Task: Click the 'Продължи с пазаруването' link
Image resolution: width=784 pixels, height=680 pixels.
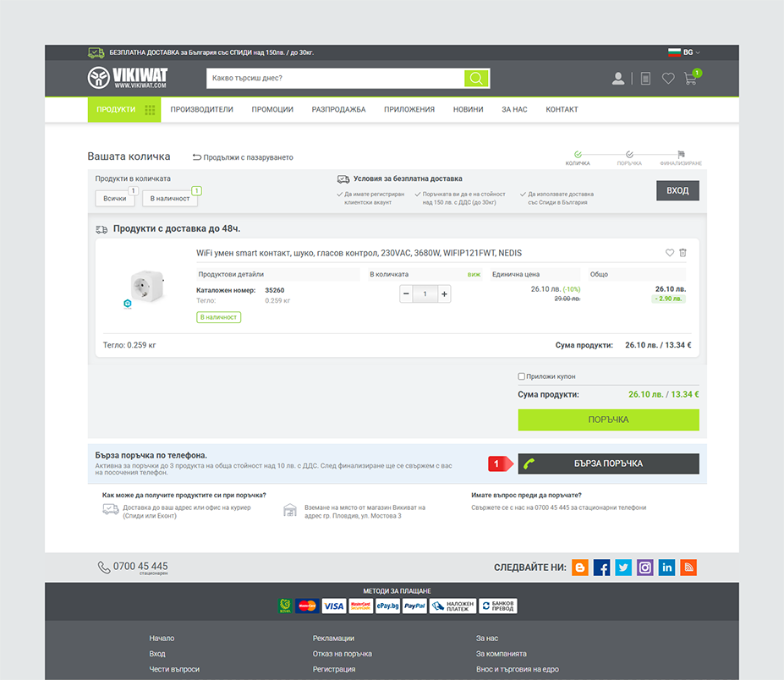Action: tap(243, 157)
